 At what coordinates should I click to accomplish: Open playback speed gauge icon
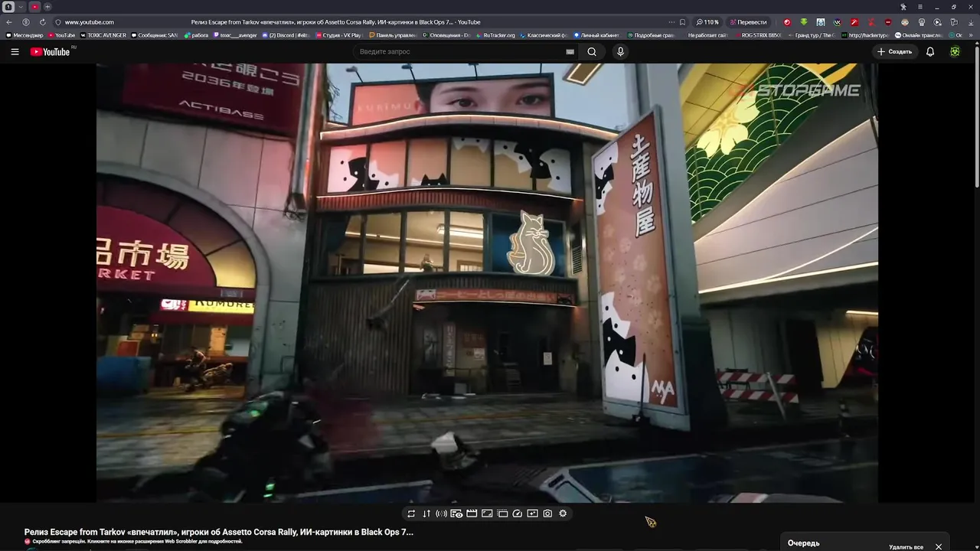(x=518, y=514)
